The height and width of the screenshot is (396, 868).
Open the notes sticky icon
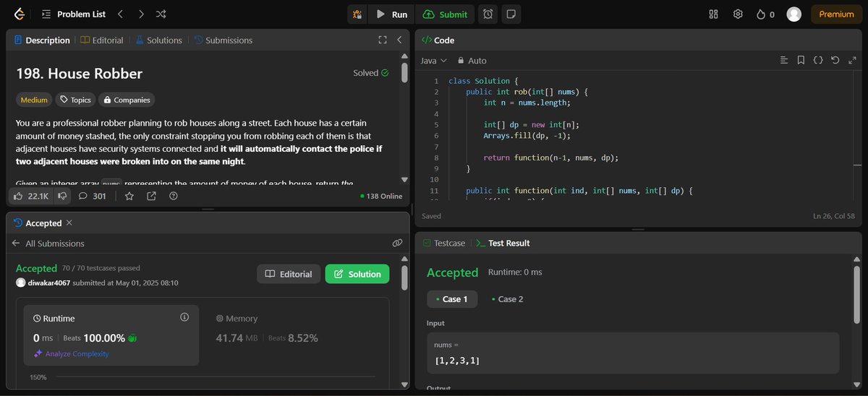click(511, 14)
